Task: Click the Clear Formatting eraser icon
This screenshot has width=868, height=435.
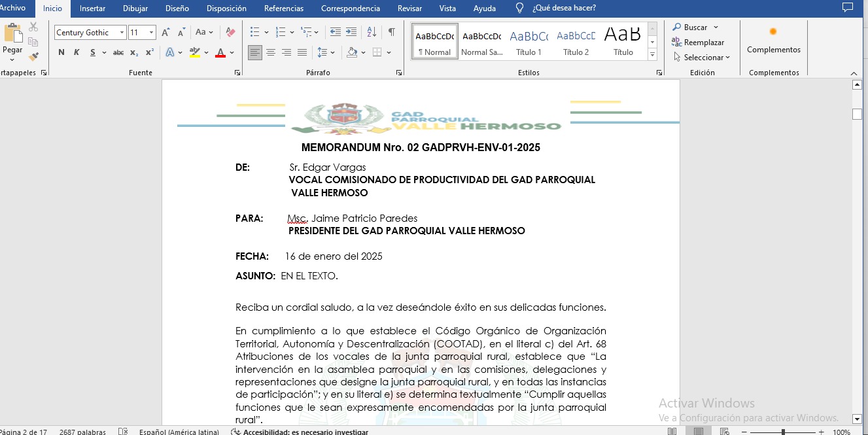Action: tap(230, 32)
